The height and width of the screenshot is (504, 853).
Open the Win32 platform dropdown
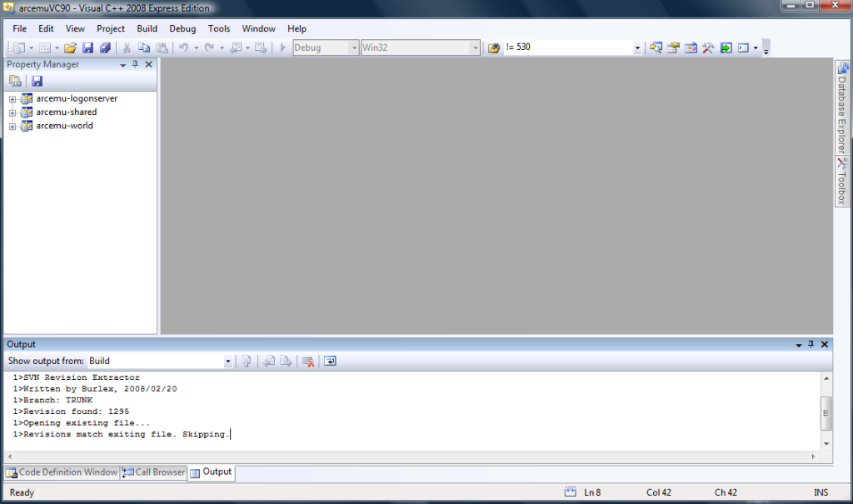coord(476,47)
